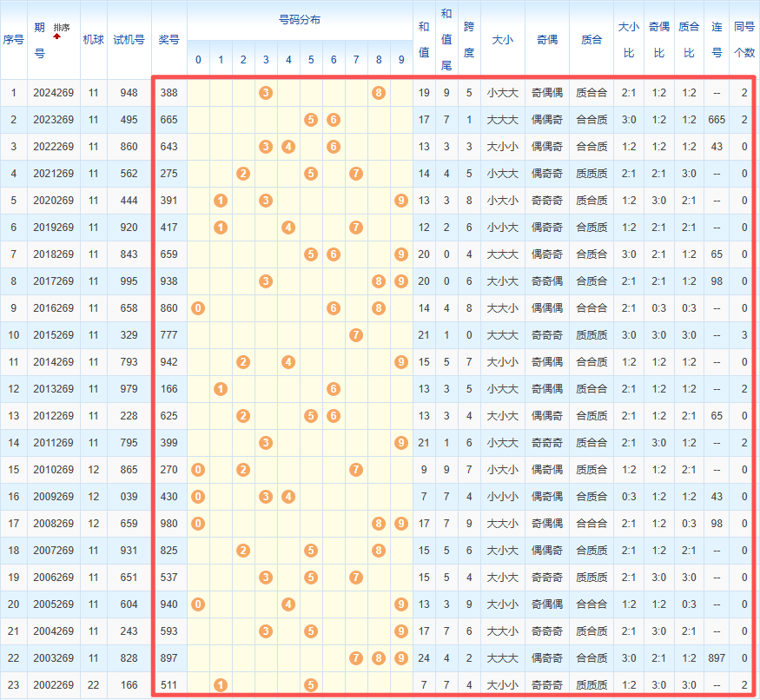Click the 号码分布 column header
This screenshot has width=760, height=700.
(299, 19)
